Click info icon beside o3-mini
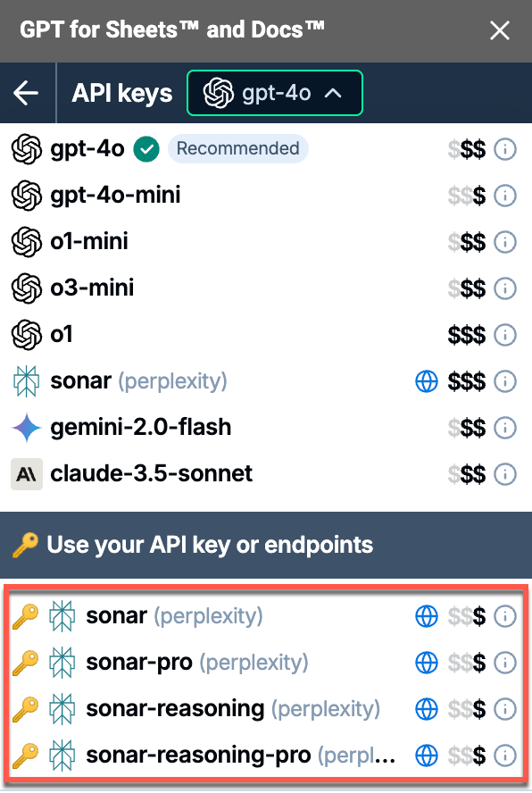532x793 pixels. (504, 288)
